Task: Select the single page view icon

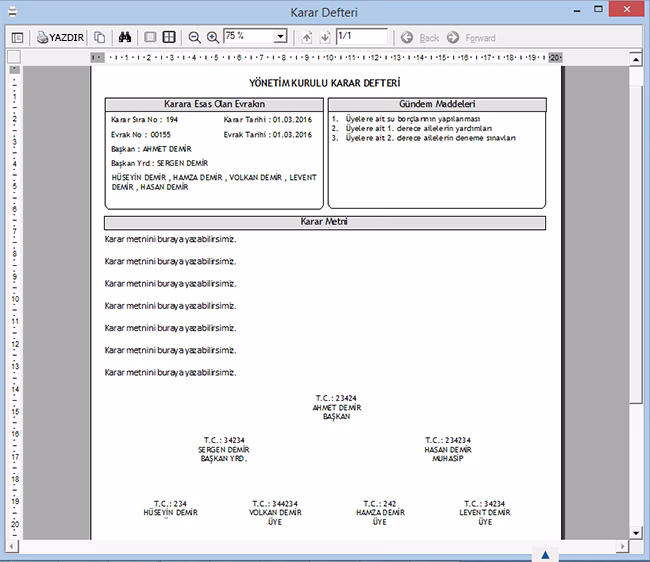Action: [150, 37]
